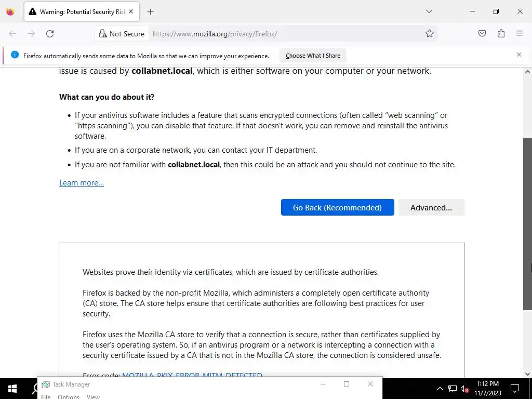532x399 pixels.
Task: Click the Firefox View icon
Action: (10, 12)
